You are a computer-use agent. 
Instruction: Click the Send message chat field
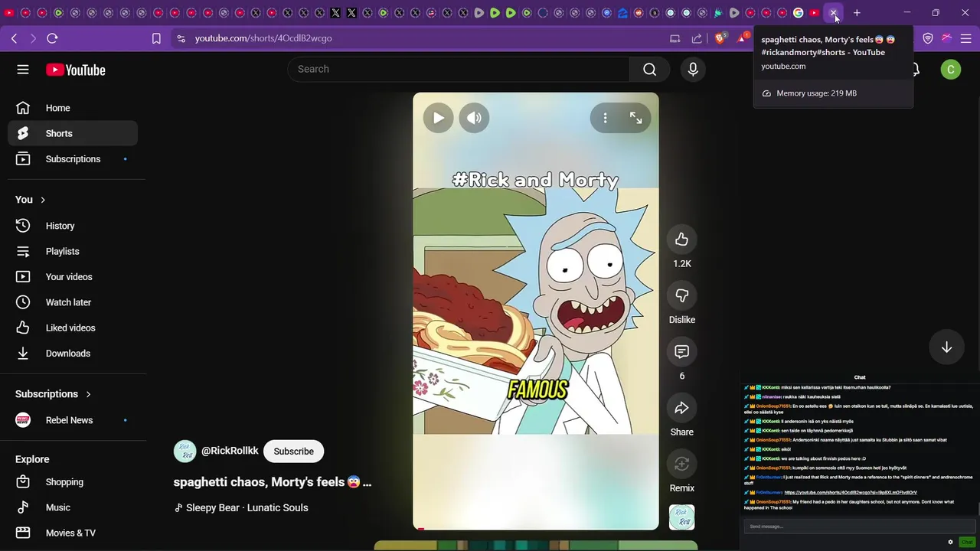coord(859,527)
